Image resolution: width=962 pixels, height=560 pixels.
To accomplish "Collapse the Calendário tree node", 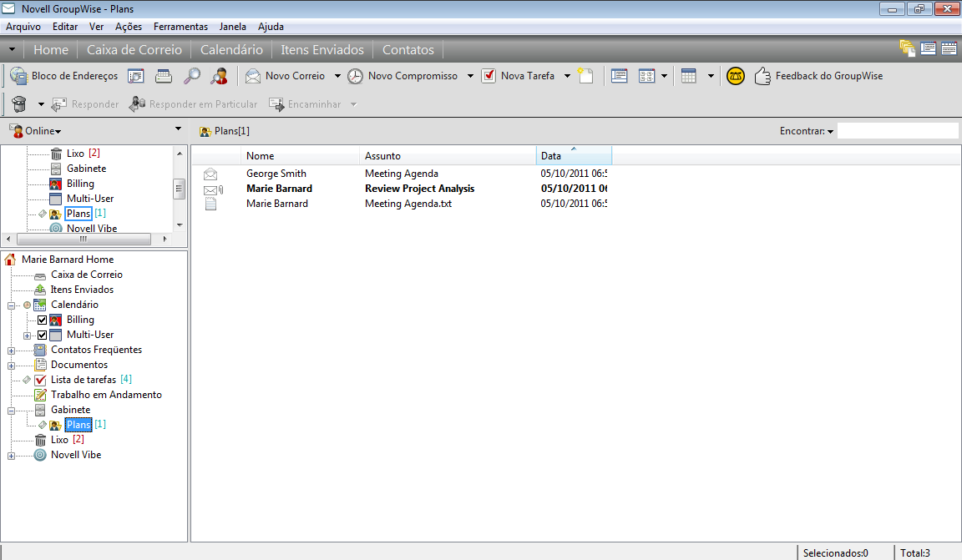I will click(x=11, y=305).
